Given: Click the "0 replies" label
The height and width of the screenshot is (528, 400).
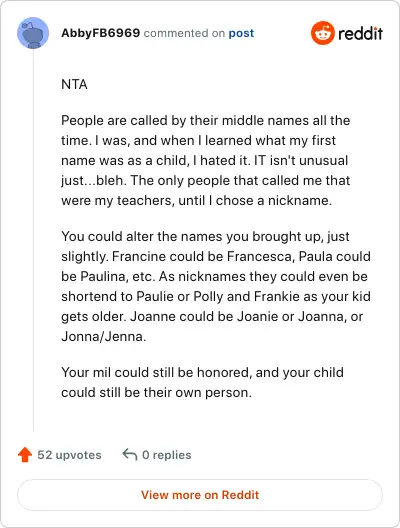Looking at the screenshot, I should 167,455.
